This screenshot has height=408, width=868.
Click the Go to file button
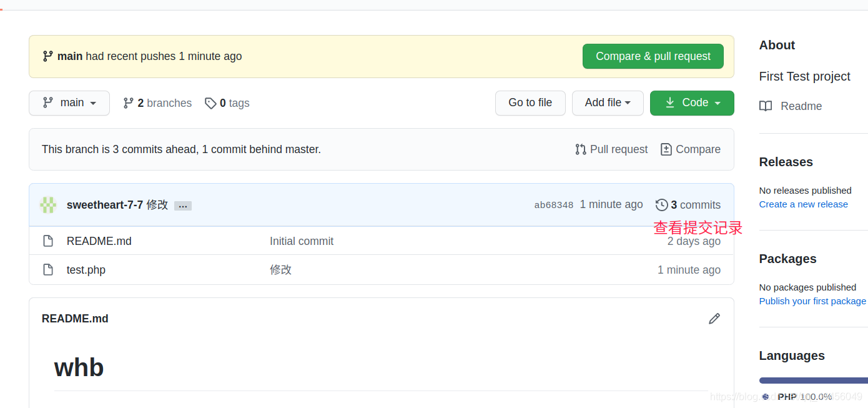tap(530, 103)
